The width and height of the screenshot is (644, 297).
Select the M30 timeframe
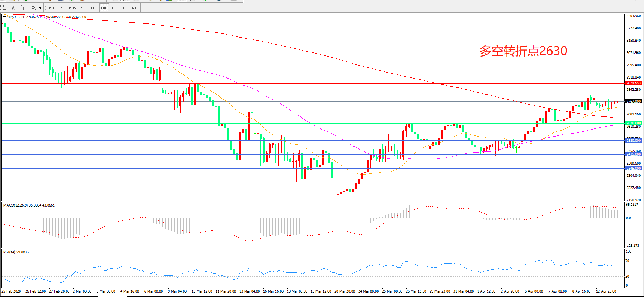click(83, 8)
